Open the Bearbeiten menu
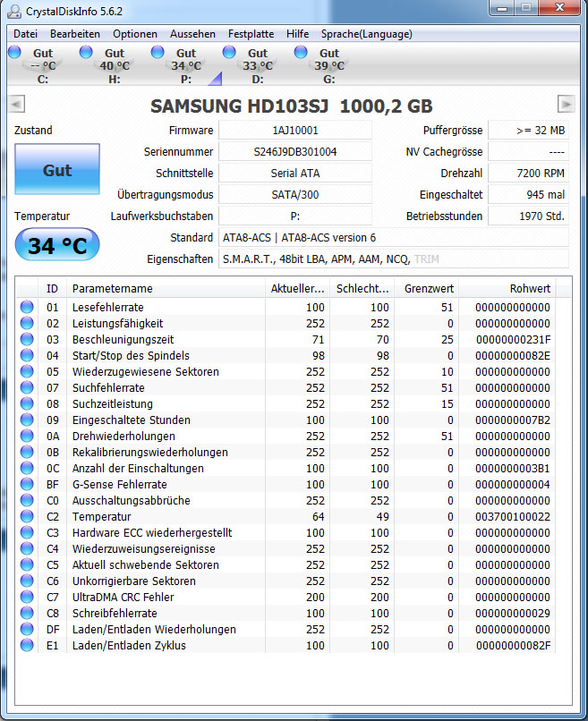This screenshot has width=588, height=721. [75, 34]
